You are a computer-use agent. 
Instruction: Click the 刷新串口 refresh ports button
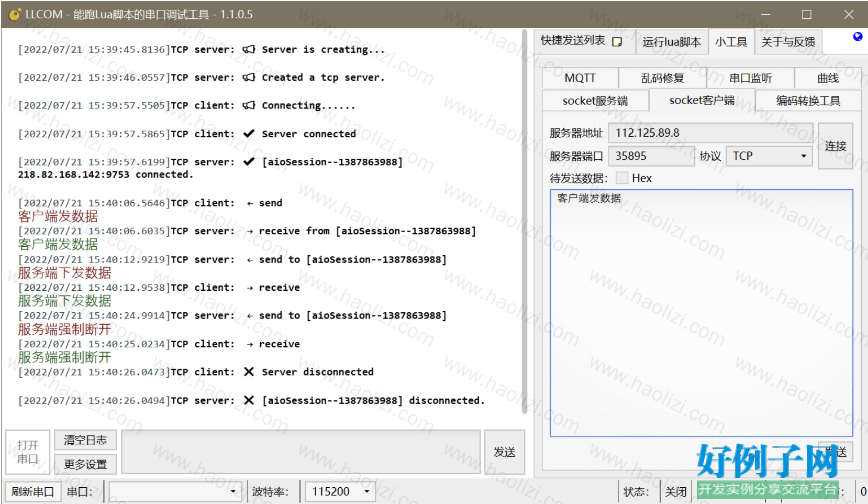[x=33, y=491]
